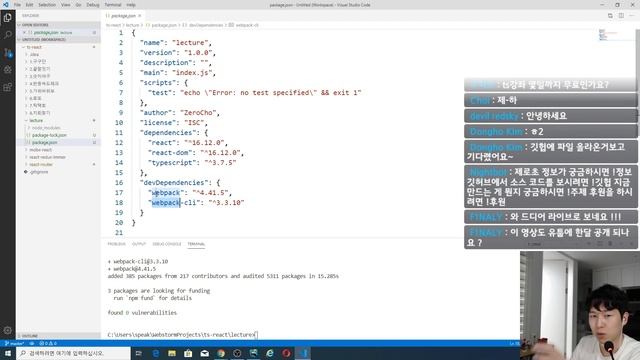
Task: Close the package.json editor tab
Action: 140,16
